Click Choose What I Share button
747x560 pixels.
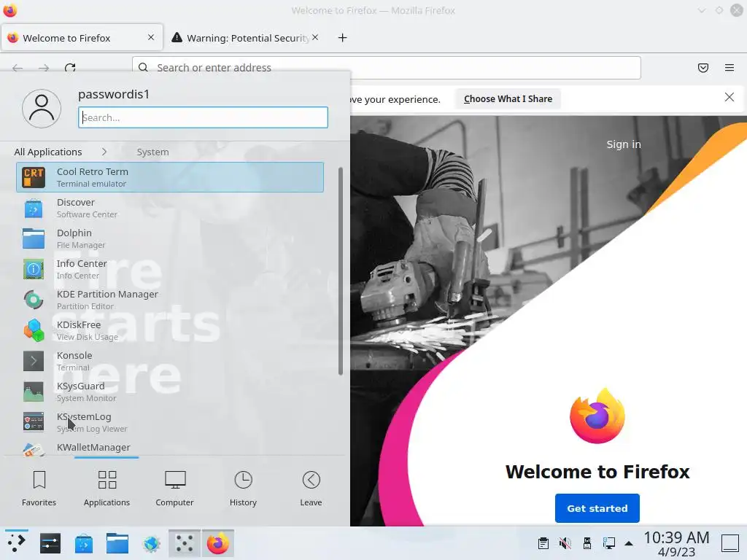click(x=508, y=99)
